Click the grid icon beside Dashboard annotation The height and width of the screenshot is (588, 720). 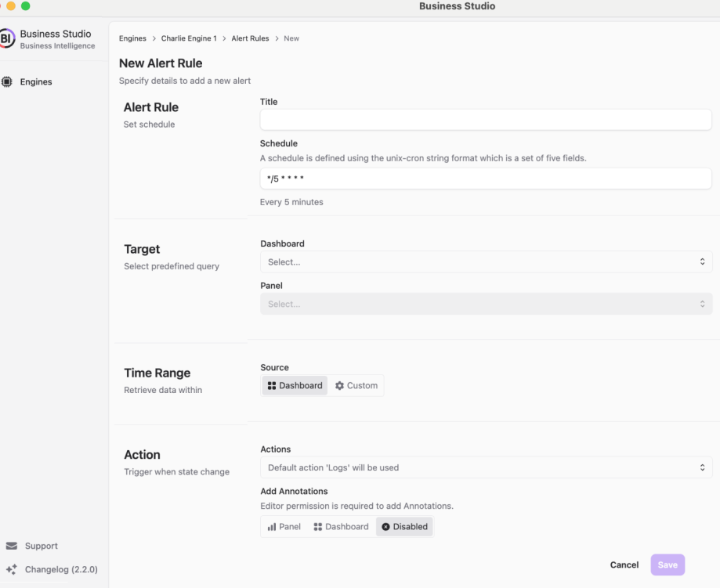click(318, 526)
